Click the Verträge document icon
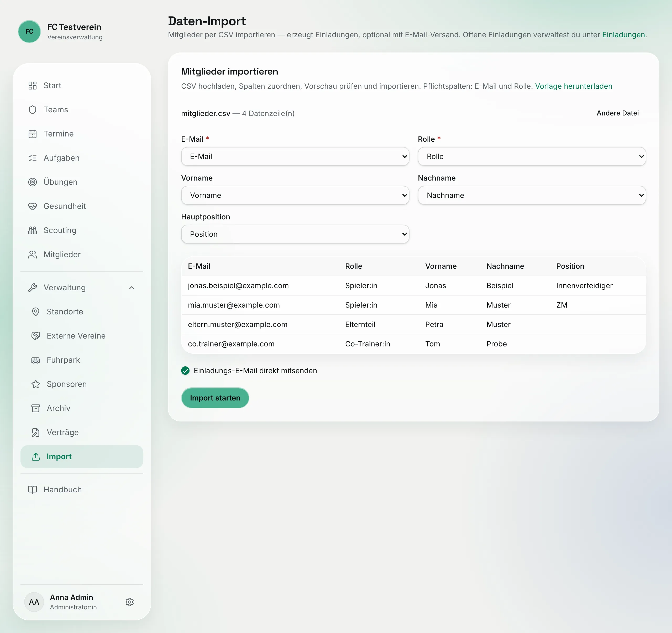 (35, 432)
